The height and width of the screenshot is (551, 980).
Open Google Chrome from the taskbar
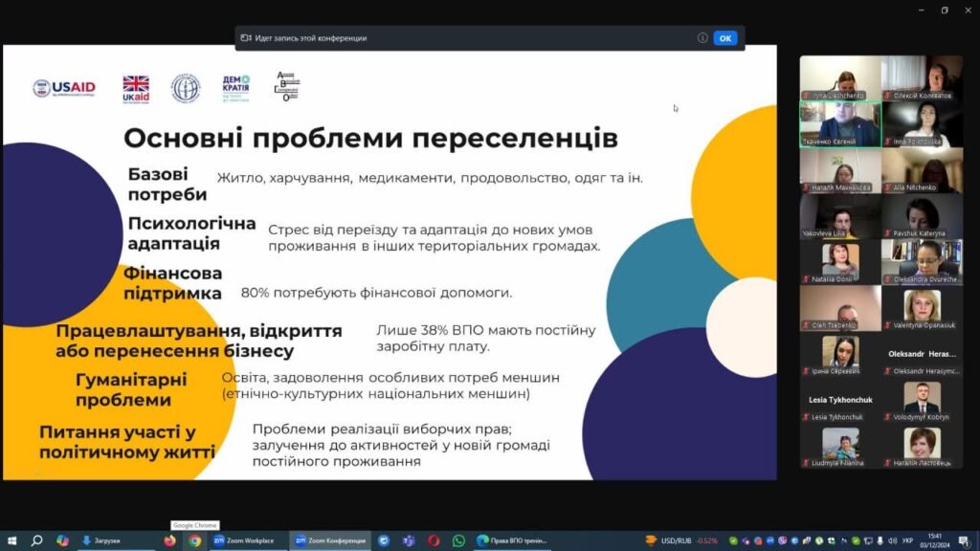195,540
